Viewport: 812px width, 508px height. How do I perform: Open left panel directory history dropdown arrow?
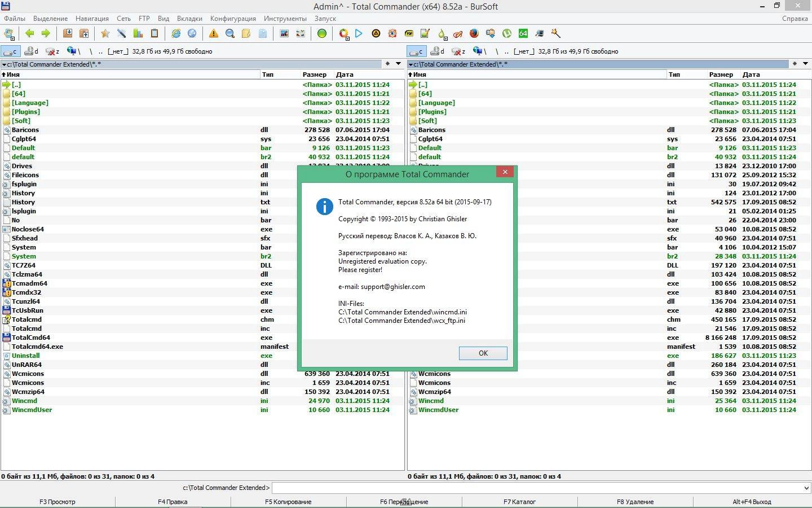coord(398,64)
